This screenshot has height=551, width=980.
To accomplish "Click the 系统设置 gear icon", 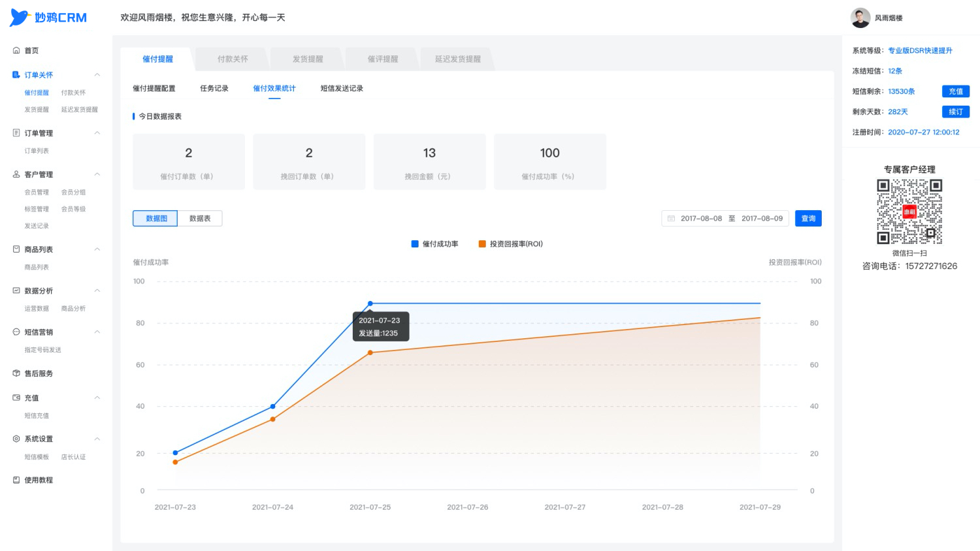I will (x=16, y=439).
